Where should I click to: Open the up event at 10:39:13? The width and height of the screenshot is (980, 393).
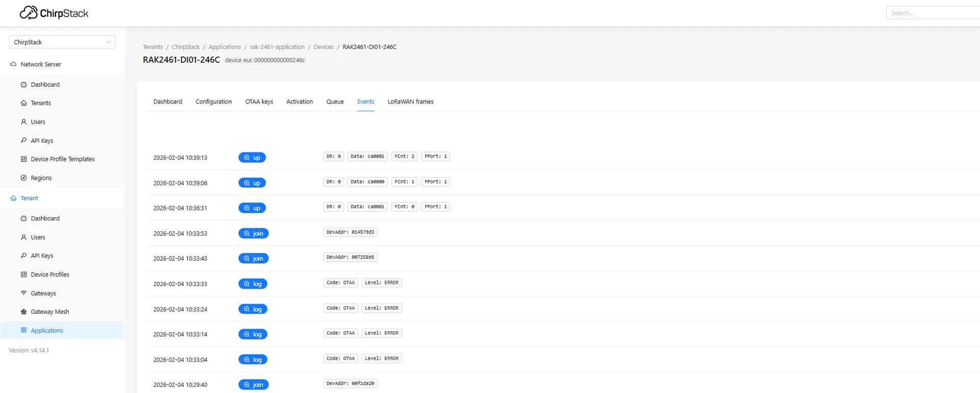252,158
